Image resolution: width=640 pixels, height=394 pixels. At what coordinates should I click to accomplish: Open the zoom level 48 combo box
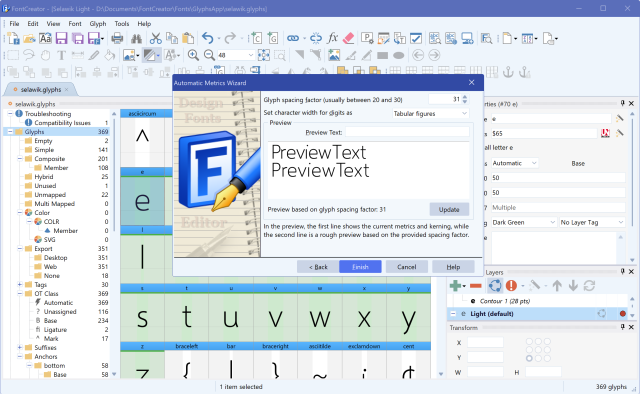(236, 55)
